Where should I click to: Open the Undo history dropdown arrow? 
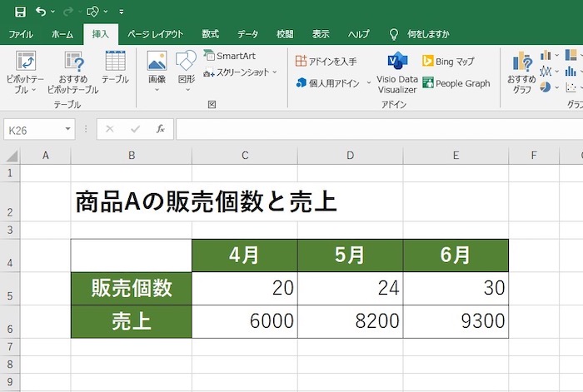[52, 12]
